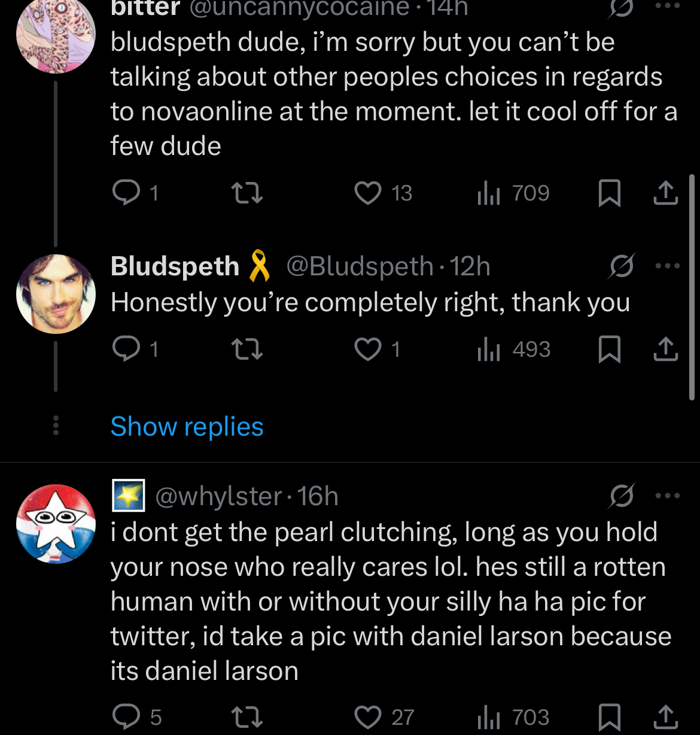
Task: Open Grok icon on Bludspeth's tweet
Action: [x=622, y=266]
